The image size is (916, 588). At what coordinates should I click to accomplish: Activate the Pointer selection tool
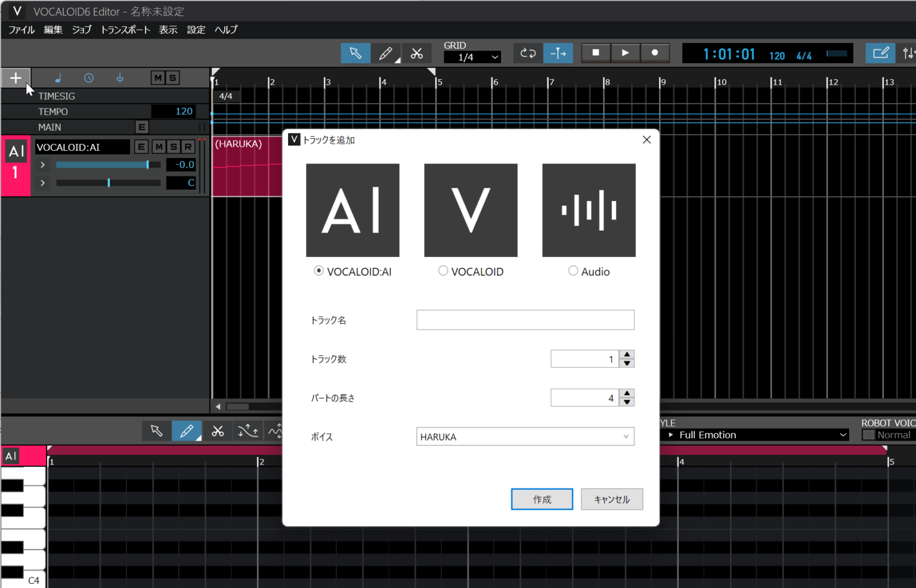[355, 53]
